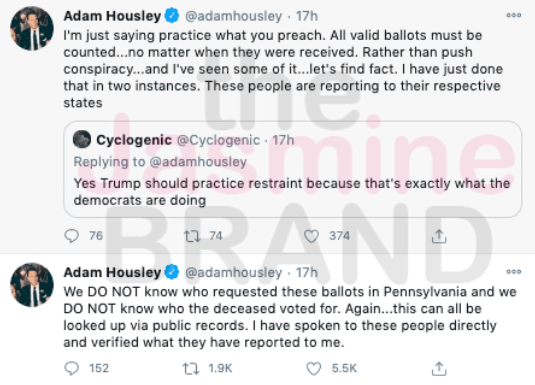Retweet the tweet with 1.9K retweets
This screenshot has height=385, width=535.
click(191, 369)
